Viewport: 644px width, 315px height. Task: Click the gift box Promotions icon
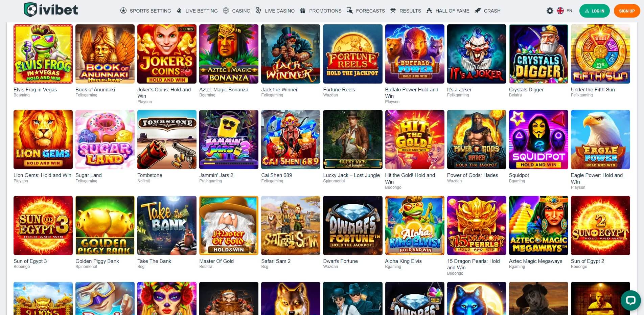pyautogui.click(x=303, y=11)
